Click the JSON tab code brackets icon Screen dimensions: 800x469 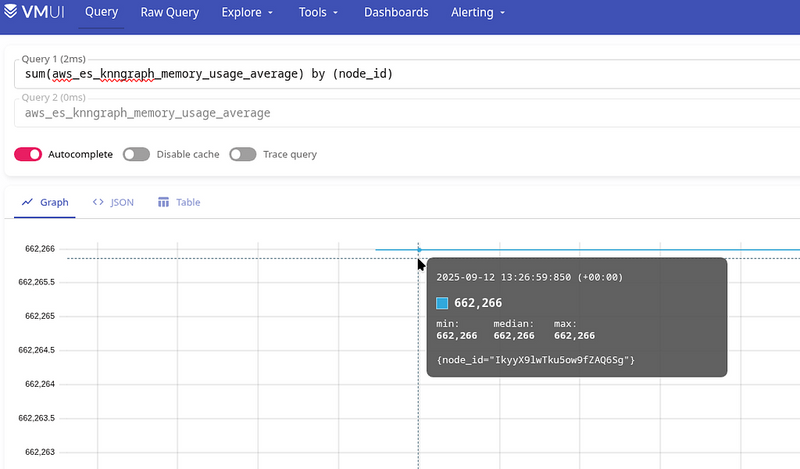[x=98, y=202]
